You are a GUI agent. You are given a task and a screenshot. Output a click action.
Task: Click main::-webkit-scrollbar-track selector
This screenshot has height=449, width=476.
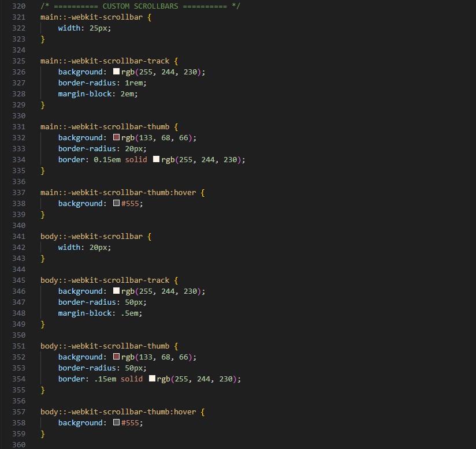tap(105, 61)
